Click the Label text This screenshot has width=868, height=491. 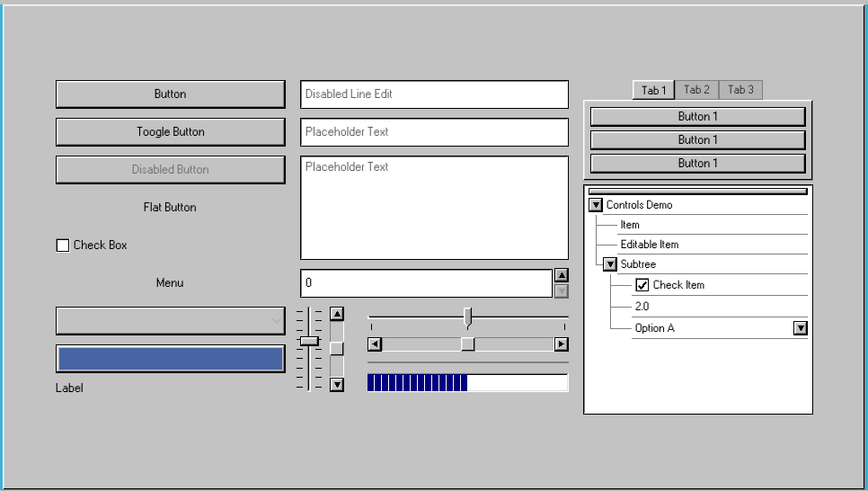69,388
